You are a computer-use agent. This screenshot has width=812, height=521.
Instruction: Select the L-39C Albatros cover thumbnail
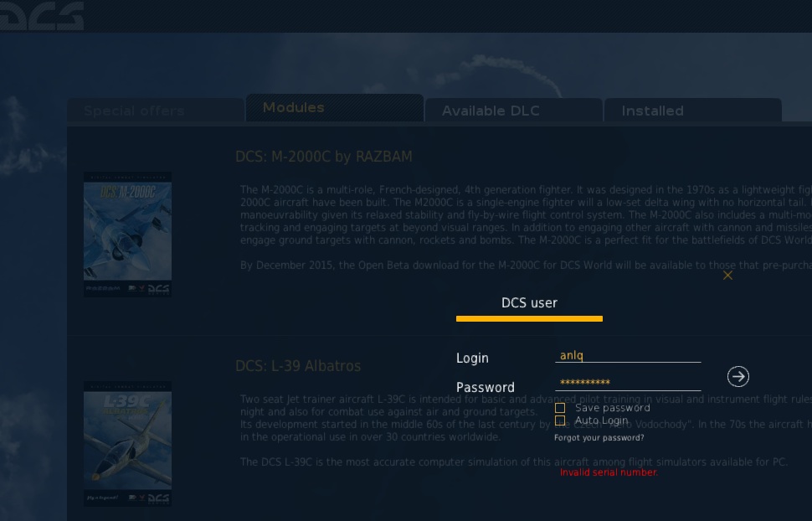coord(127,444)
